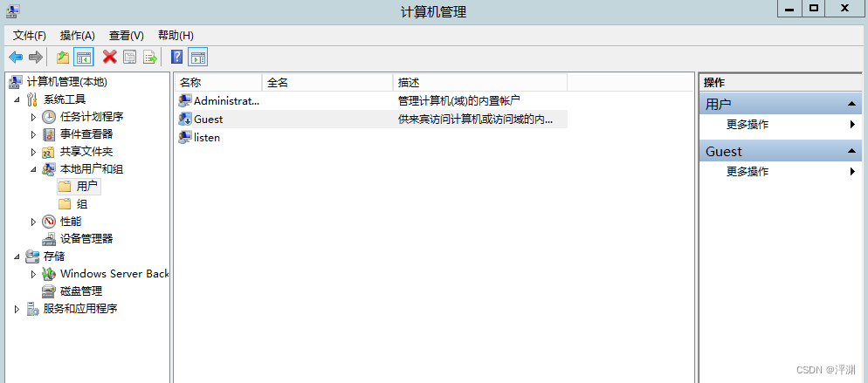Minimize the 计算机管理 window
Screen dimensions: 868x383
point(789,9)
